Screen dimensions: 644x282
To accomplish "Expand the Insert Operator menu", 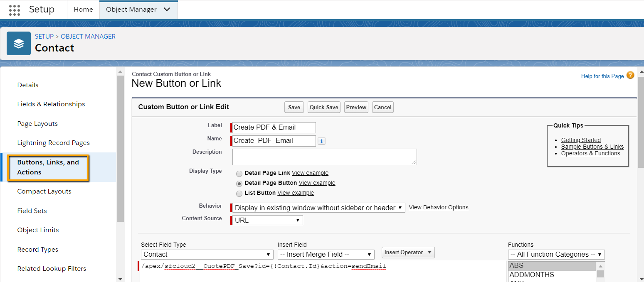I will (x=408, y=253).
